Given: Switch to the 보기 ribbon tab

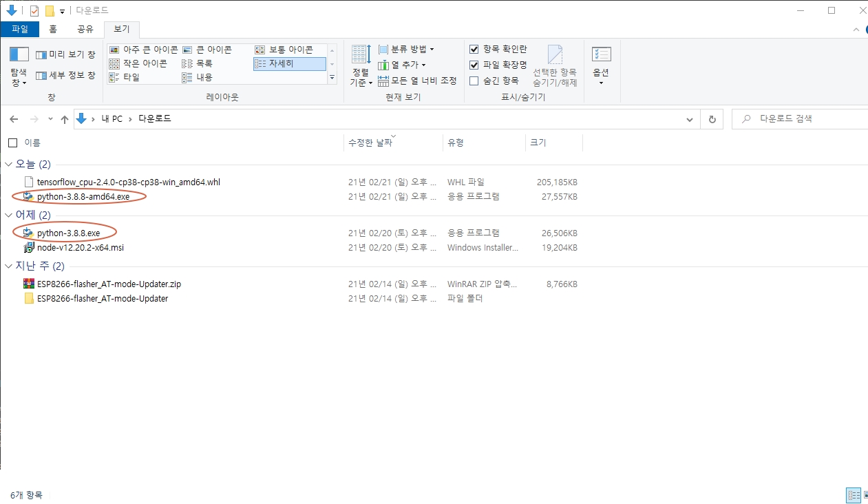Looking at the screenshot, I should pyautogui.click(x=122, y=29).
